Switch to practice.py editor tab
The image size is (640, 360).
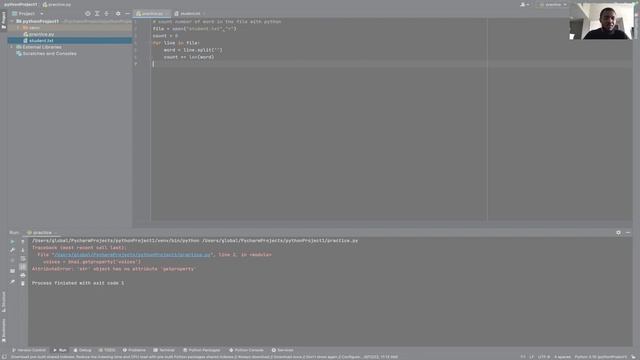[x=152, y=13]
